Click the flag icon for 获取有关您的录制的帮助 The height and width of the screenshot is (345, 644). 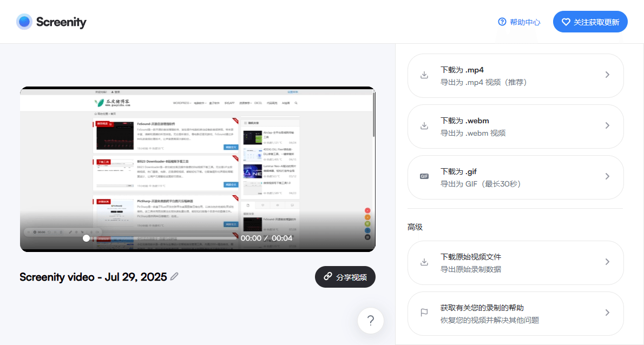coord(424,313)
